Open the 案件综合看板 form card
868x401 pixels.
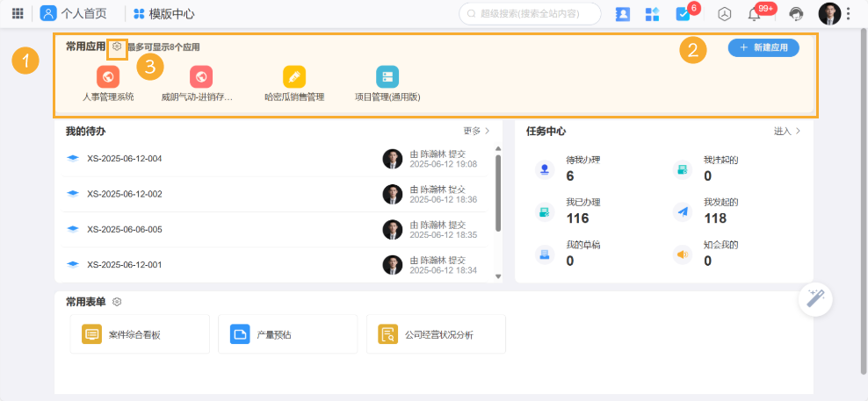(x=140, y=334)
